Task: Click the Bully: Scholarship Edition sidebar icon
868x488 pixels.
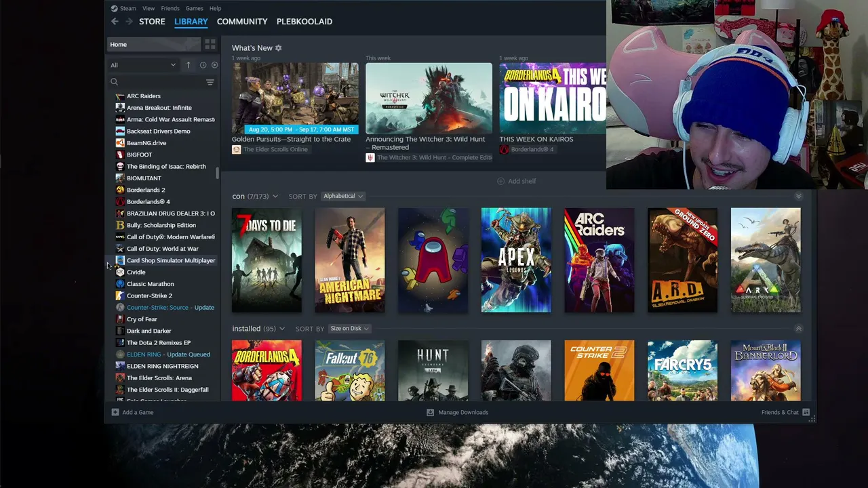Action: tap(120, 225)
